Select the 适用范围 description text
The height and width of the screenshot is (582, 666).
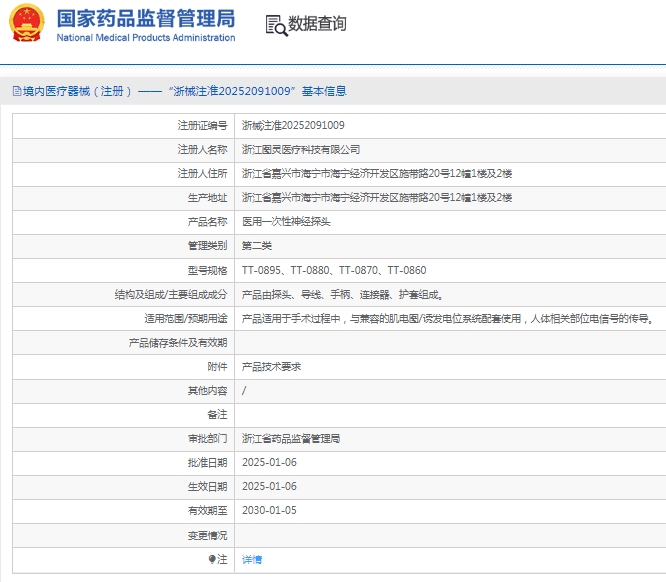pos(448,319)
